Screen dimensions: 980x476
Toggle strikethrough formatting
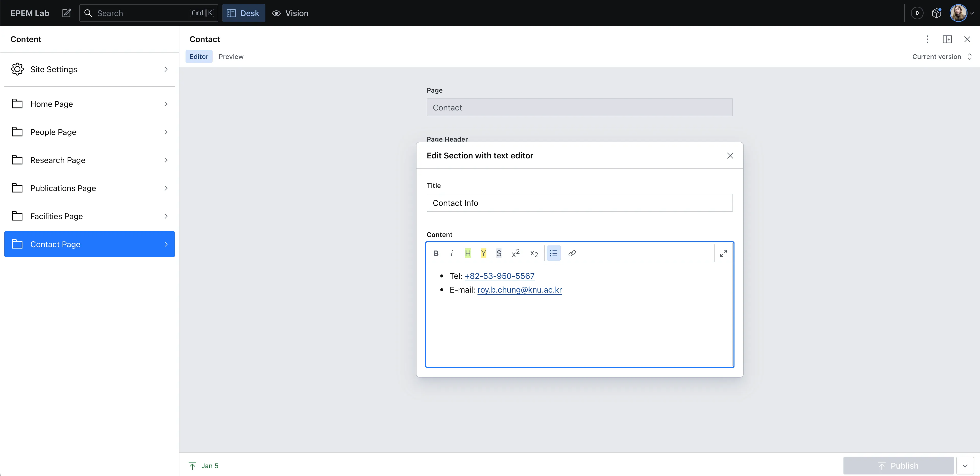(x=499, y=253)
